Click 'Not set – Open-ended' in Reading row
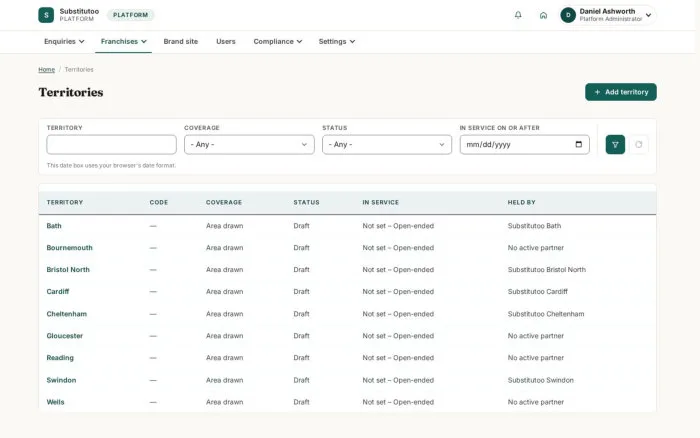Viewport: 700px width, 438px height. coord(398,358)
